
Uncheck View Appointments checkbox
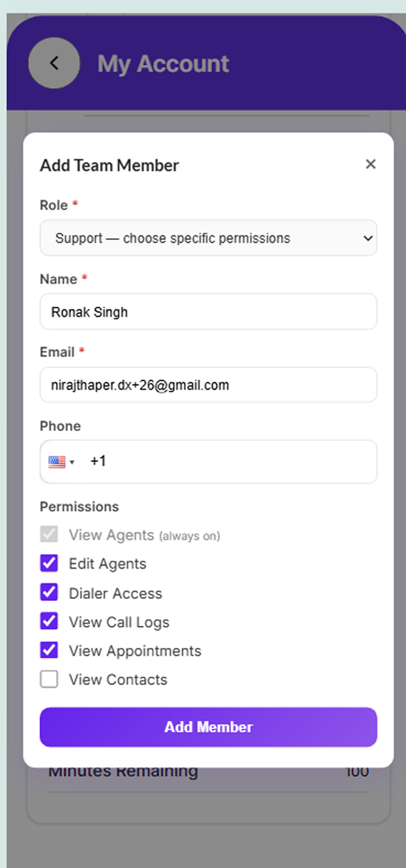49,650
